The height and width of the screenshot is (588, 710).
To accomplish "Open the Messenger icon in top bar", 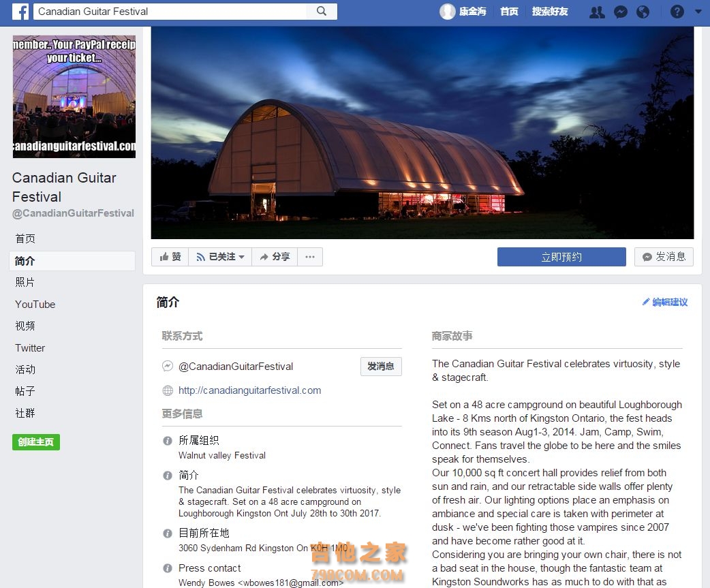I will click(x=620, y=12).
